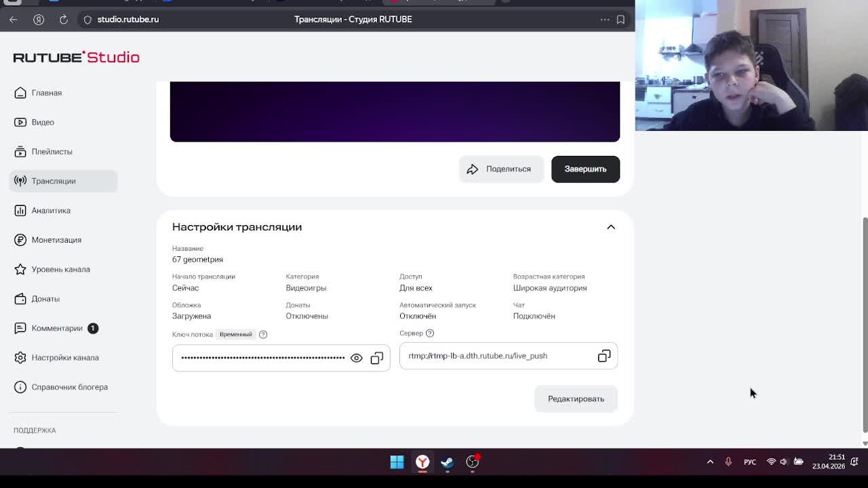Click the page vertical scrollbar
Screen dimensions: 868x488
pos(865,324)
